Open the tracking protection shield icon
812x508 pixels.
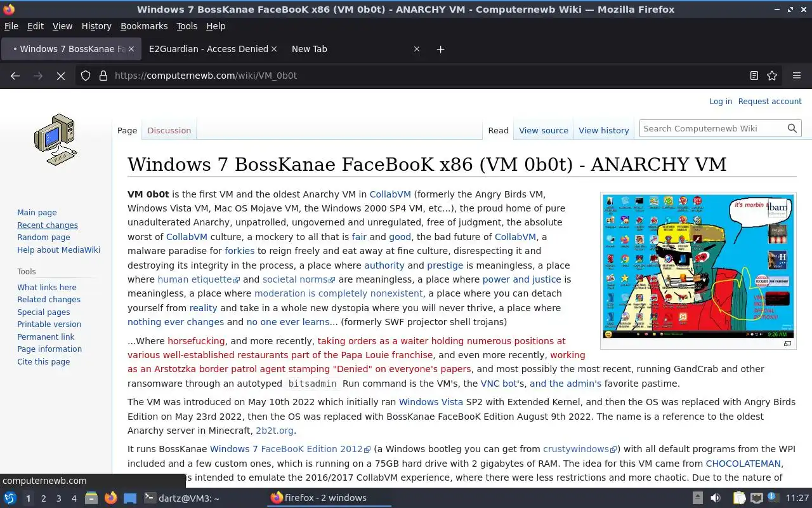(x=86, y=76)
